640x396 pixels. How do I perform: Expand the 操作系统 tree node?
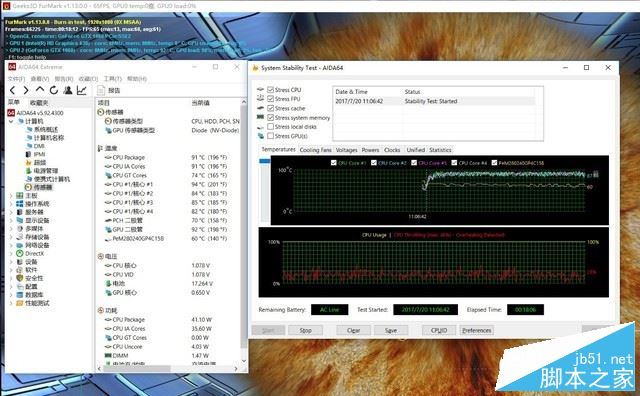tap(11, 204)
